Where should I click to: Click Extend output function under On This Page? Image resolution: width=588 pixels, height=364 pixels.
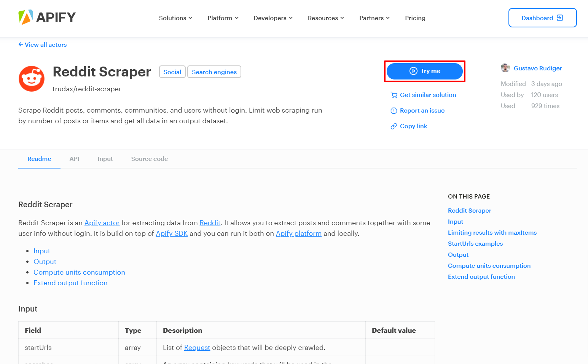click(x=481, y=277)
